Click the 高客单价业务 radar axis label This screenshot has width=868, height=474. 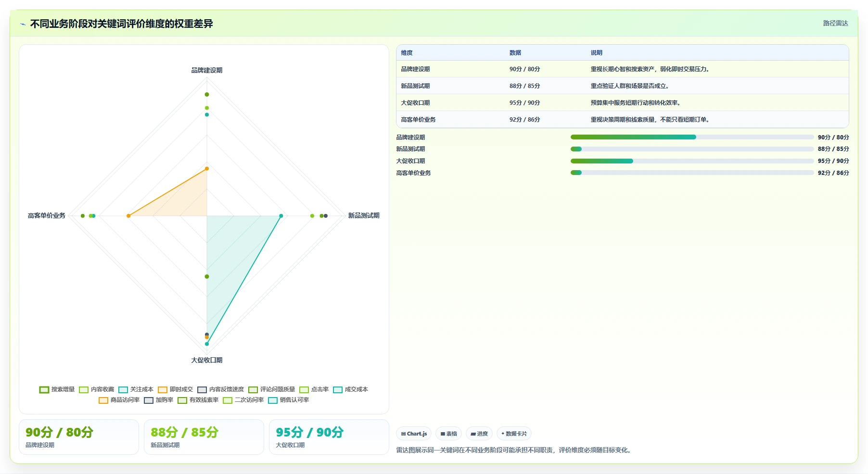tap(47, 215)
